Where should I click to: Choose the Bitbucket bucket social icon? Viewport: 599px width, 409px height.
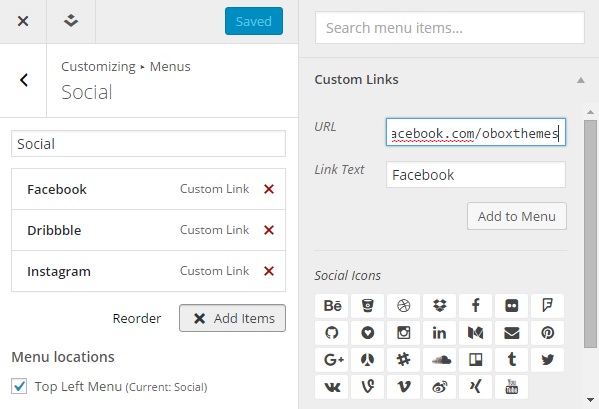pos(367,306)
